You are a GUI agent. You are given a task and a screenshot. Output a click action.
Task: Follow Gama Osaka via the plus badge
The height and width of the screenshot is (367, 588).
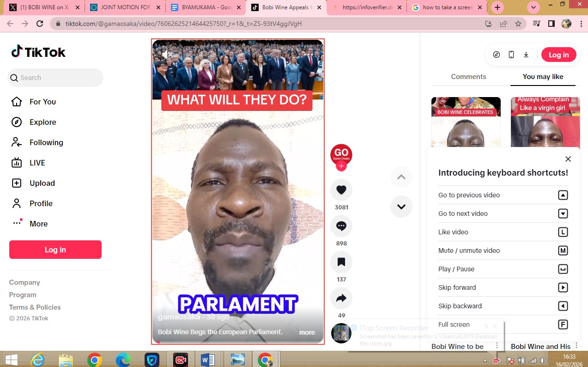341,166
